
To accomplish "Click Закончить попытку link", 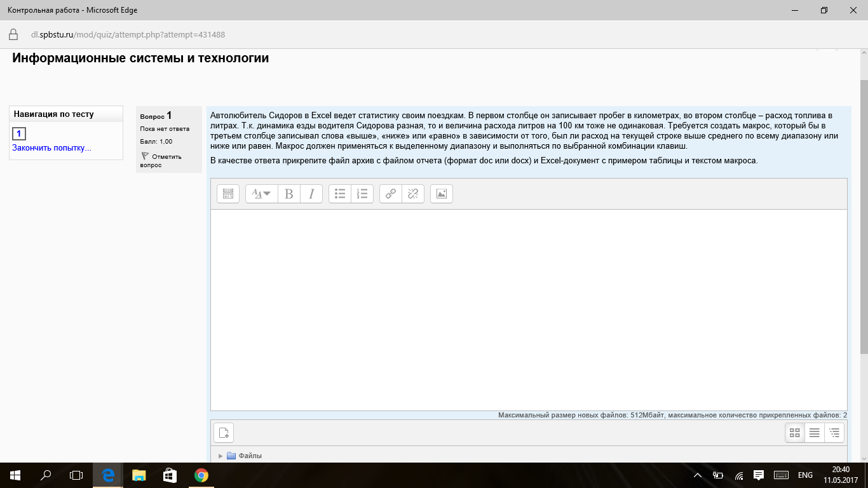I will [x=51, y=148].
